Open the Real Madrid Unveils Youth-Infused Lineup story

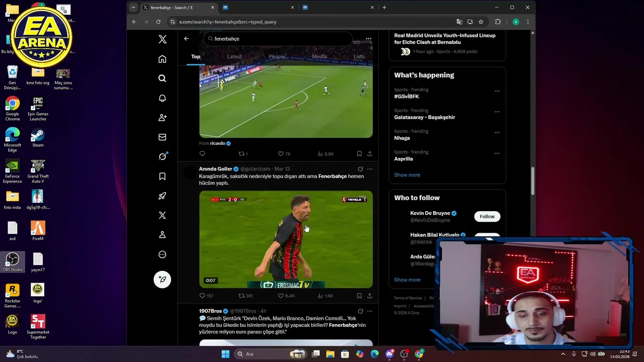point(445,39)
